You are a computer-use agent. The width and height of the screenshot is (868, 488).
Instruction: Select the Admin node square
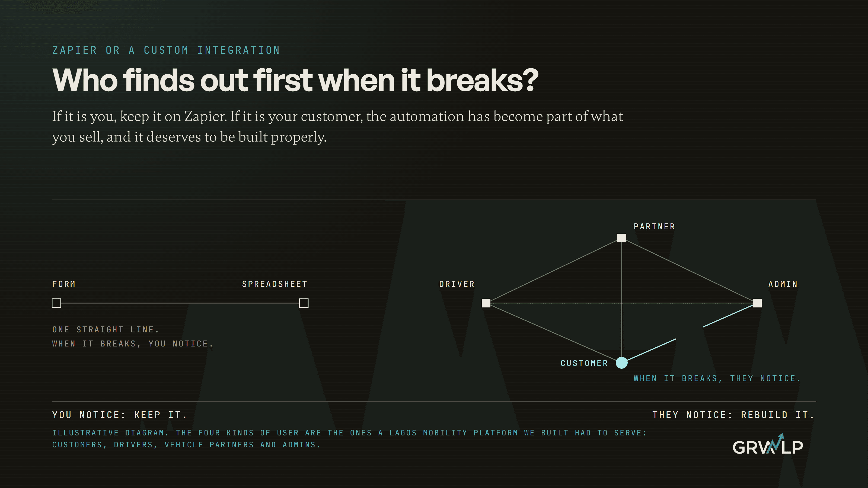pos(757,303)
